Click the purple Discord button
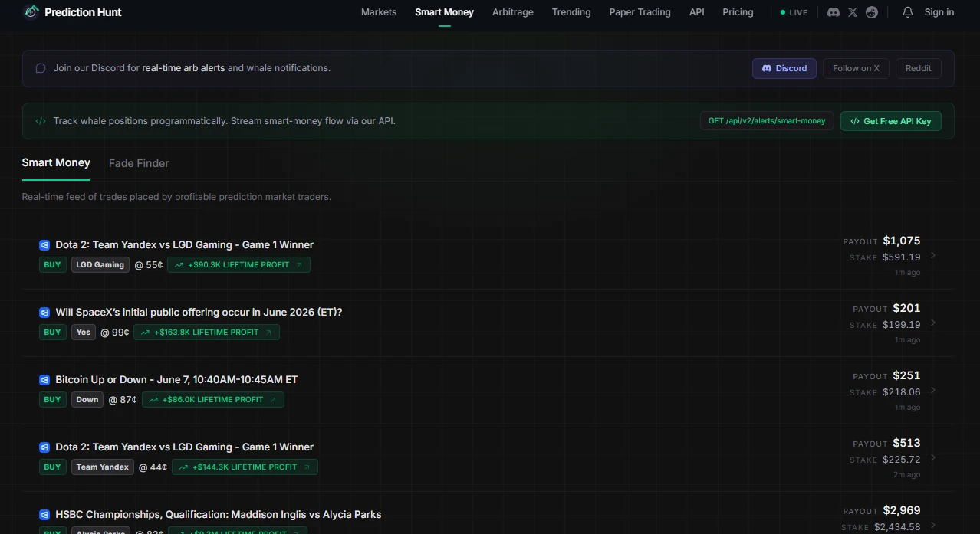Image resolution: width=980 pixels, height=534 pixels. 784,68
